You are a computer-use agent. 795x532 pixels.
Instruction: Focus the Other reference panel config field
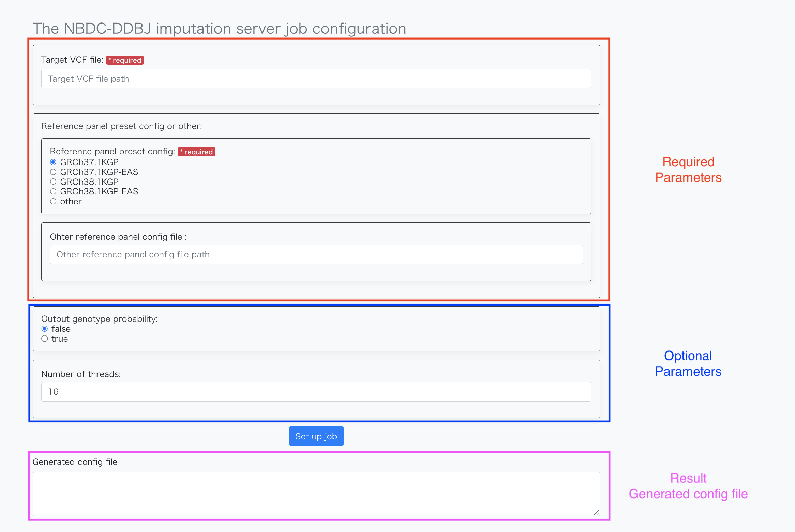click(x=316, y=254)
